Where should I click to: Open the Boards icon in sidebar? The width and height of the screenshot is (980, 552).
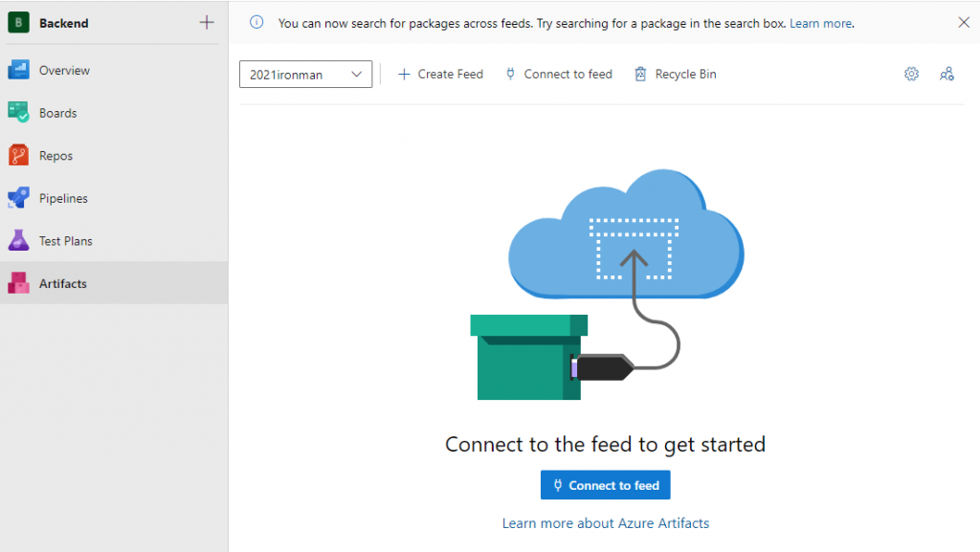[18, 112]
